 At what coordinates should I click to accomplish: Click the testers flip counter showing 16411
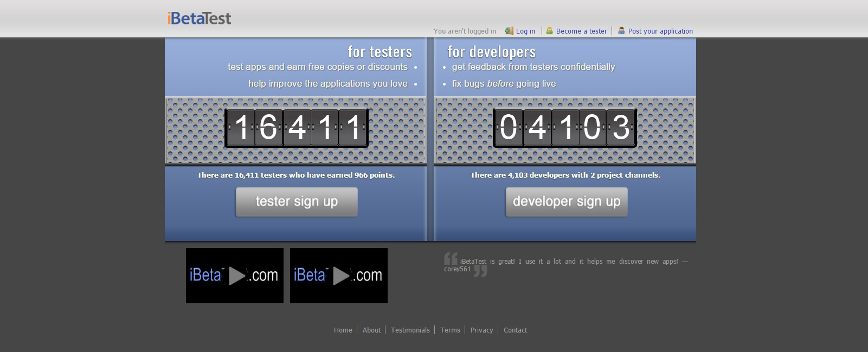coord(297,128)
